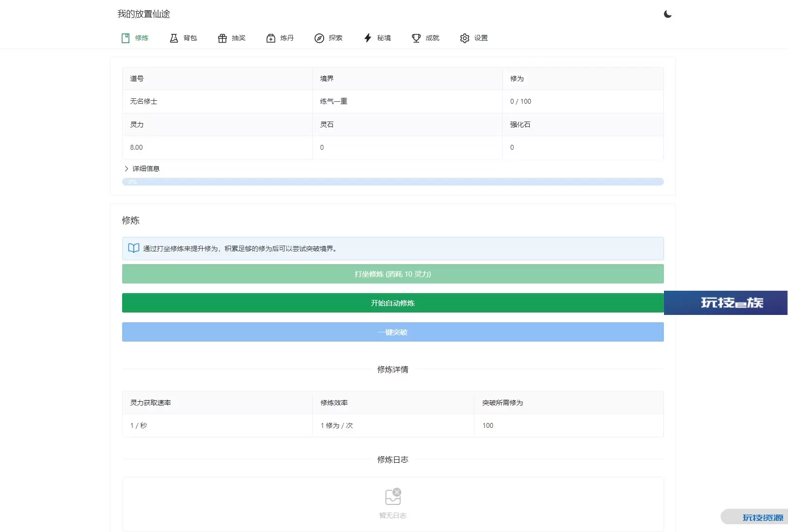This screenshot has width=788, height=532.
Task: Click the 抽奖 gift box icon
Action: [222, 38]
